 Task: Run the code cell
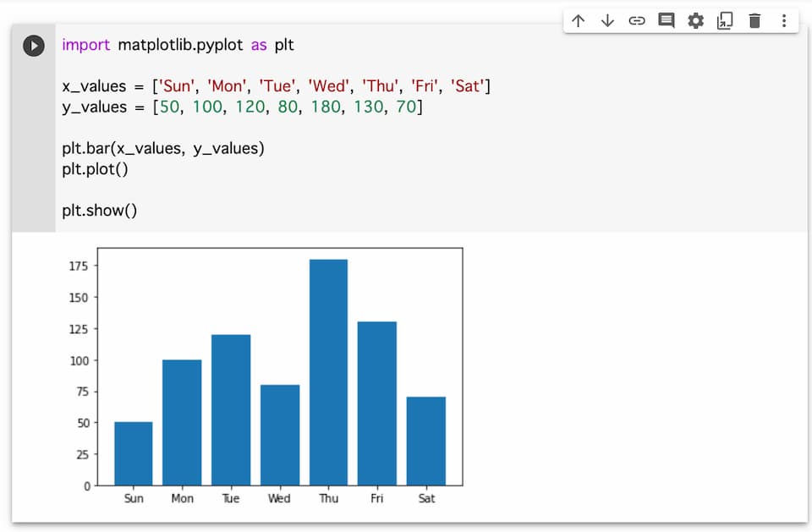[33, 46]
